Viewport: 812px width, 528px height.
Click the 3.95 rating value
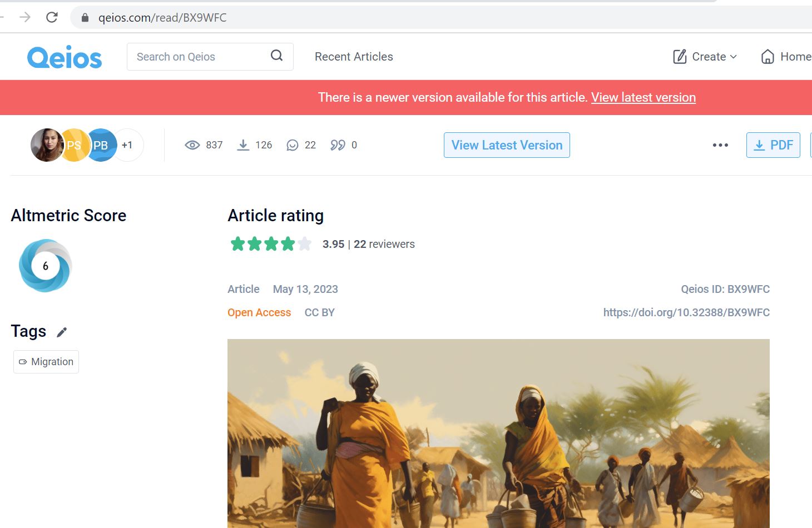pyautogui.click(x=334, y=244)
